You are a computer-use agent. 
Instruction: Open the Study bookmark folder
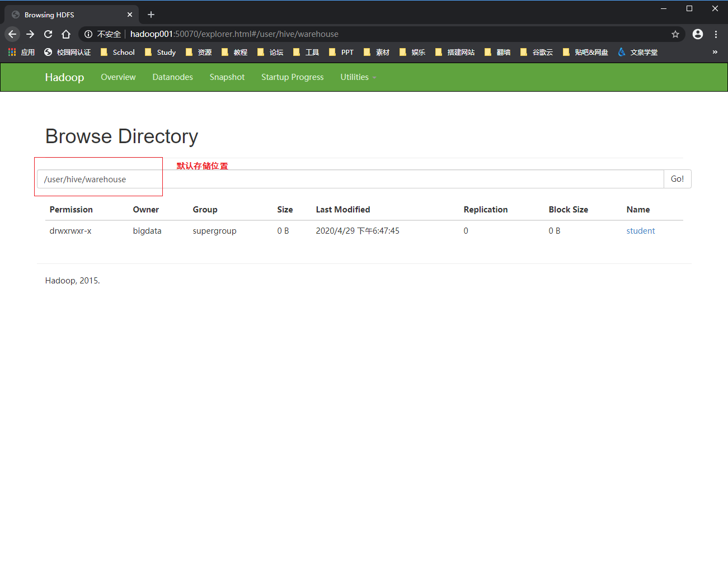(x=161, y=52)
